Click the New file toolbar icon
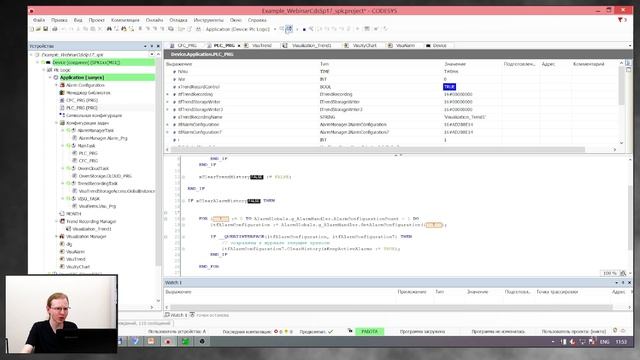This screenshot has height=360, width=640. tap(32, 29)
